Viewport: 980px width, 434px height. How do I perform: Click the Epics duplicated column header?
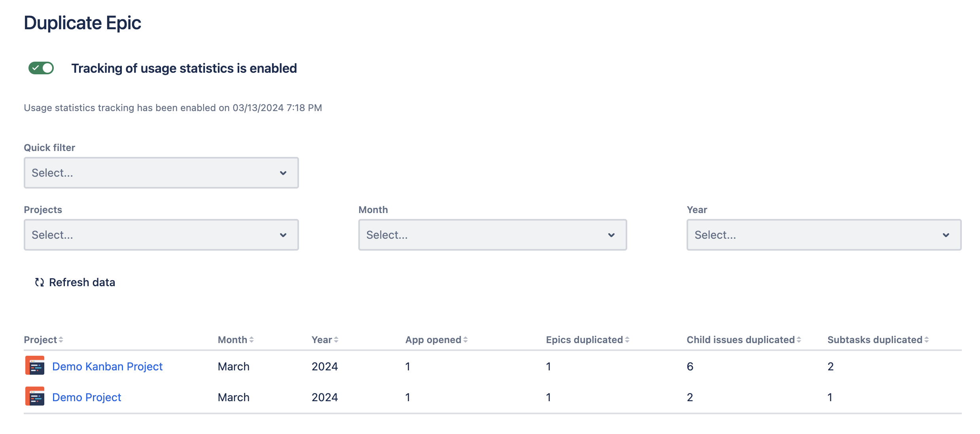pos(584,340)
